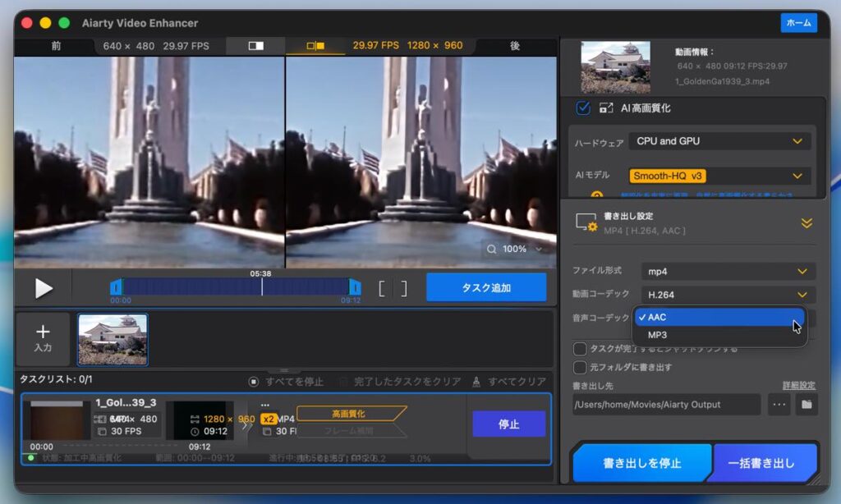841x504 pixels.
Task: Click the タスク追加 button
Action: (486, 288)
